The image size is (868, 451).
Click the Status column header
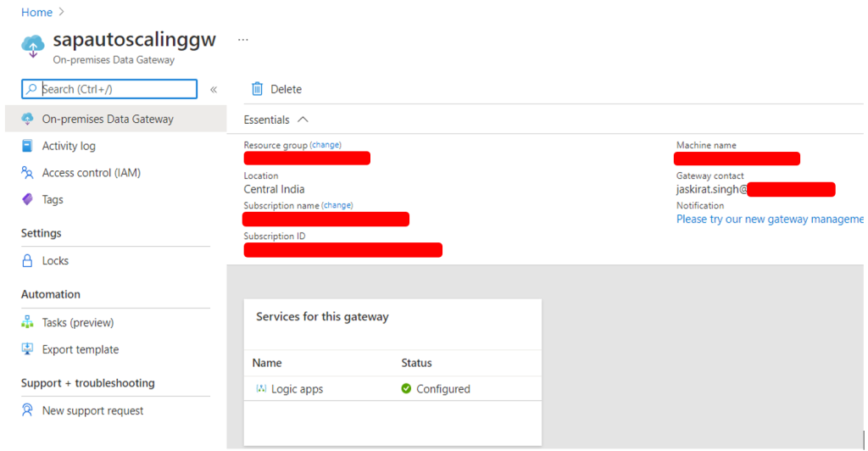click(x=416, y=363)
